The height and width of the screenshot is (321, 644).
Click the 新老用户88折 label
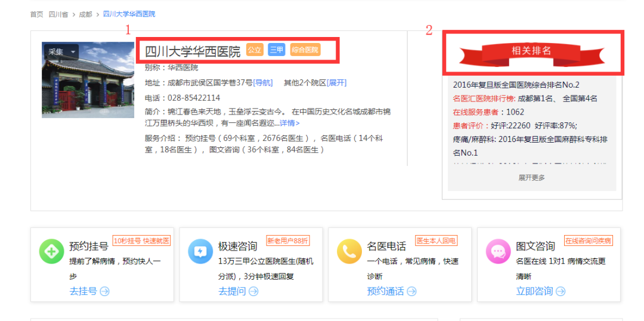click(x=288, y=240)
